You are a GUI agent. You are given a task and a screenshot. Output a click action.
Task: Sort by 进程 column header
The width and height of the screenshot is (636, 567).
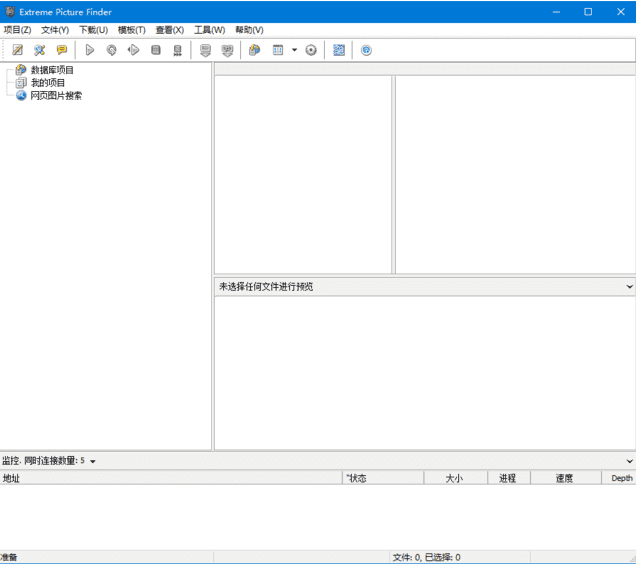tap(509, 479)
